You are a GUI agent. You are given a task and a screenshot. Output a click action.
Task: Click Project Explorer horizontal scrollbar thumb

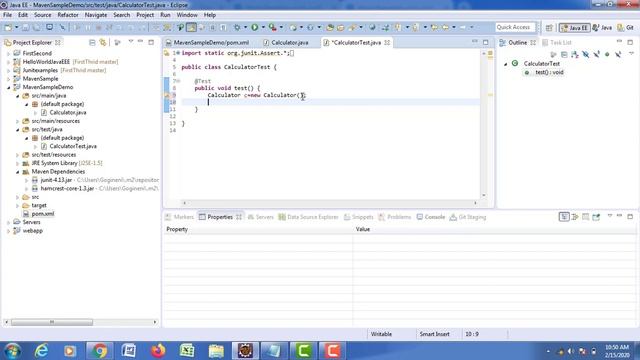click(x=52, y=322)
